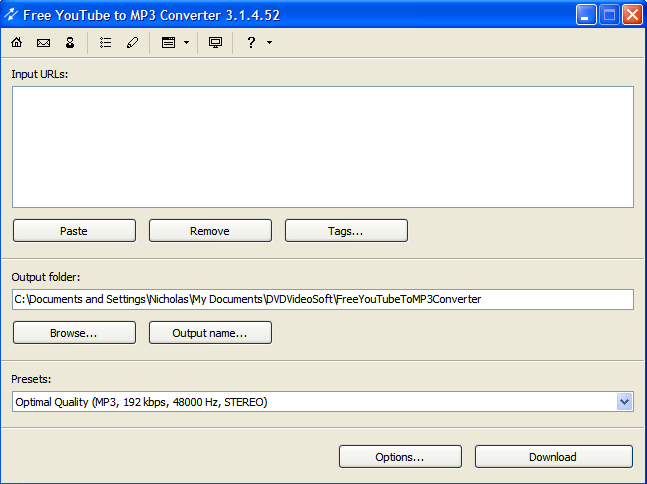Open the question mark help icon
Image resolution: width=647 pixels, height=484 pixels.
251,42
